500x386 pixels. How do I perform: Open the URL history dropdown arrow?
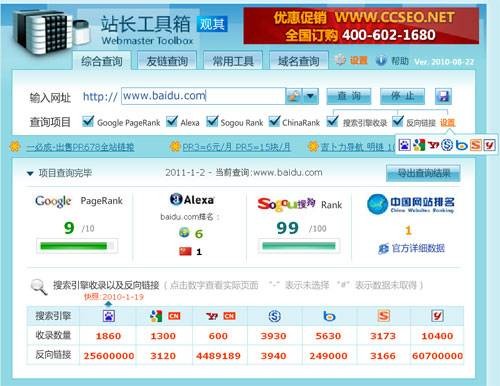[310, 97]
